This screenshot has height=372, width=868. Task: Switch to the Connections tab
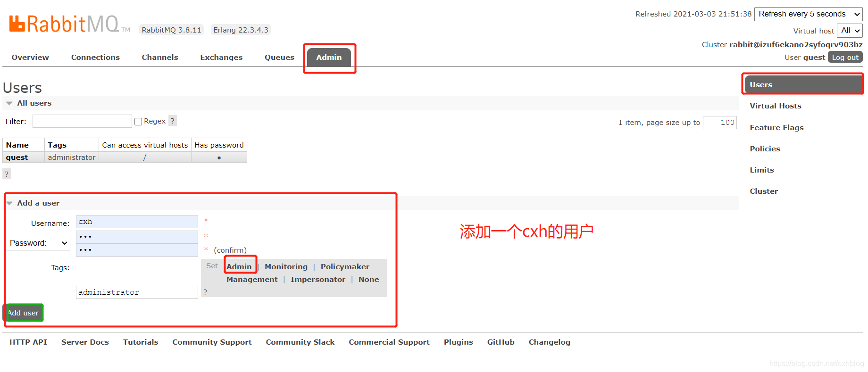(95, 58)
